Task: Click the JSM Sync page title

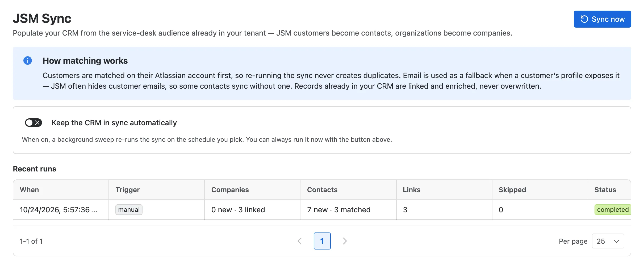Action: [42, 19]
